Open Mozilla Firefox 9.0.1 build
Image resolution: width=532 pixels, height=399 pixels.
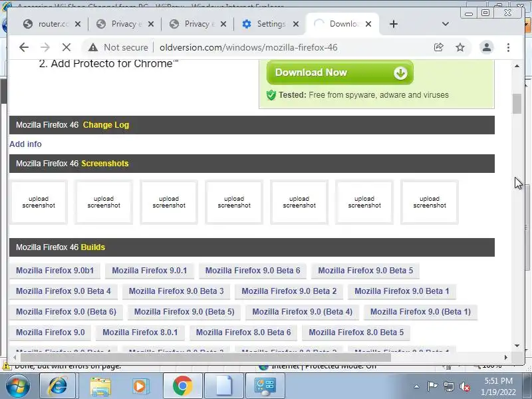click(x=149, y=271)
